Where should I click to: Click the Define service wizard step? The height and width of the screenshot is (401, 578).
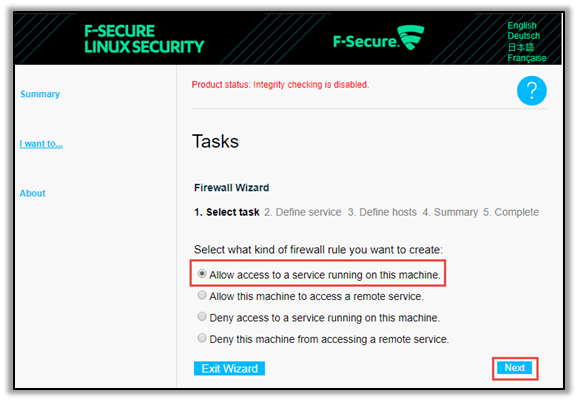(x=303, y=212)
